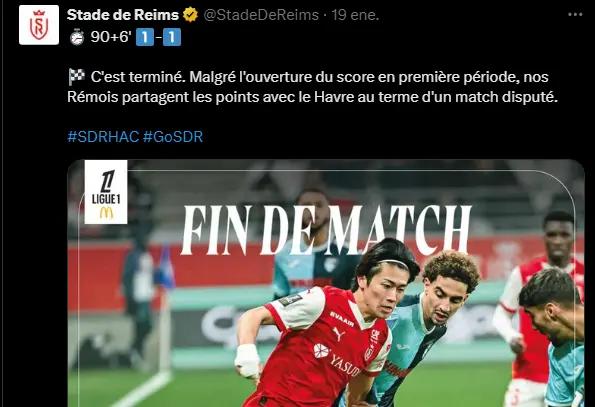Open the FIN DE MATCH image
The height and width of the screenshot is (407, 595).
(326, 283)
